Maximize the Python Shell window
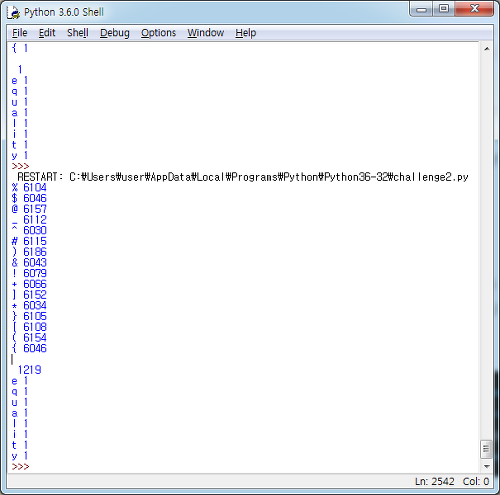Image resolution: width=500 pixels, height=495 pixels. coord(444,9)
